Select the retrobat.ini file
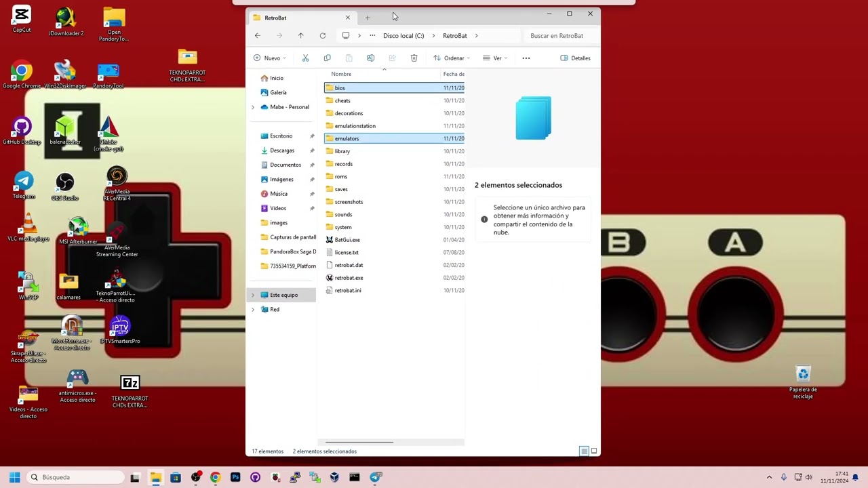Screen dimensions: 868x488 [394, 290]
